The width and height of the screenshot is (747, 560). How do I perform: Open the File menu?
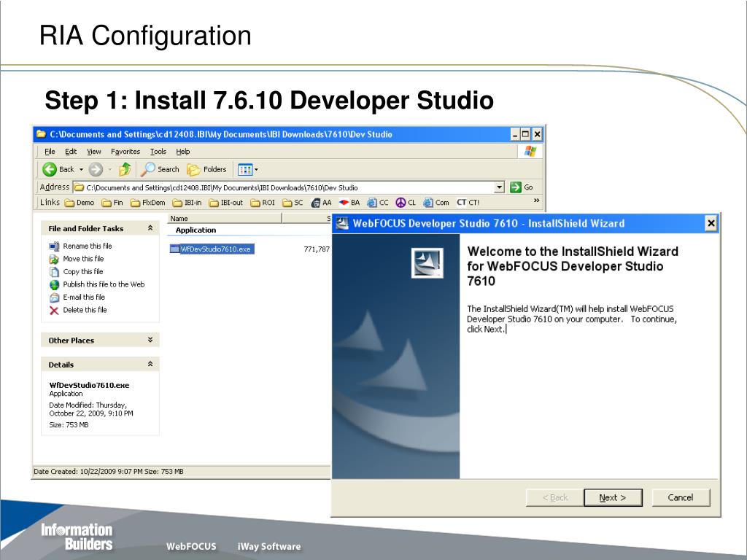[50, 152]
